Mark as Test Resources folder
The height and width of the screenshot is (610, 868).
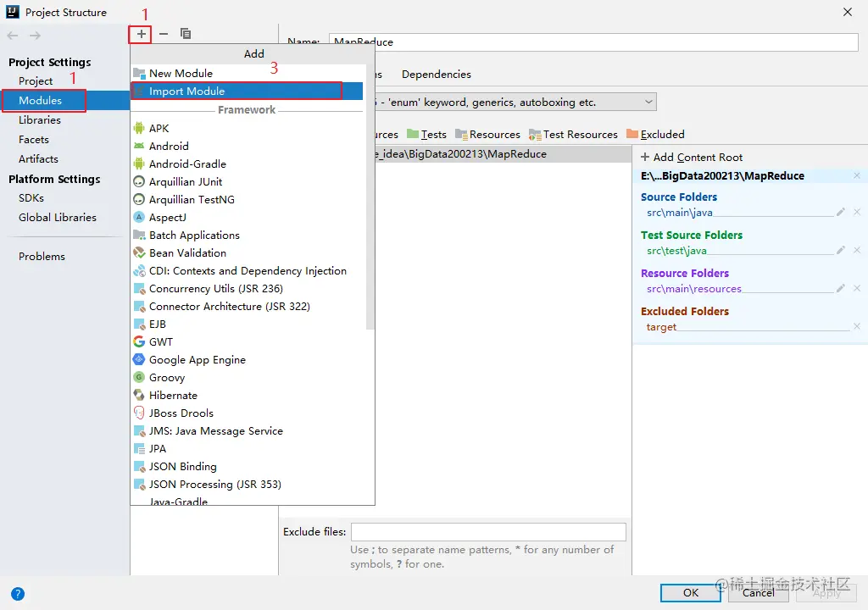(x=573, y=135)
